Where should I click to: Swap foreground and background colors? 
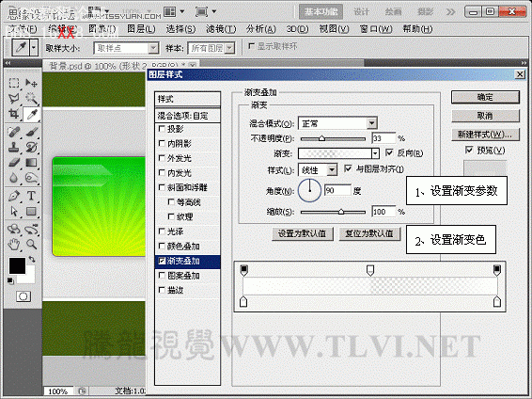pyautogui.click(x=32, y=260)
